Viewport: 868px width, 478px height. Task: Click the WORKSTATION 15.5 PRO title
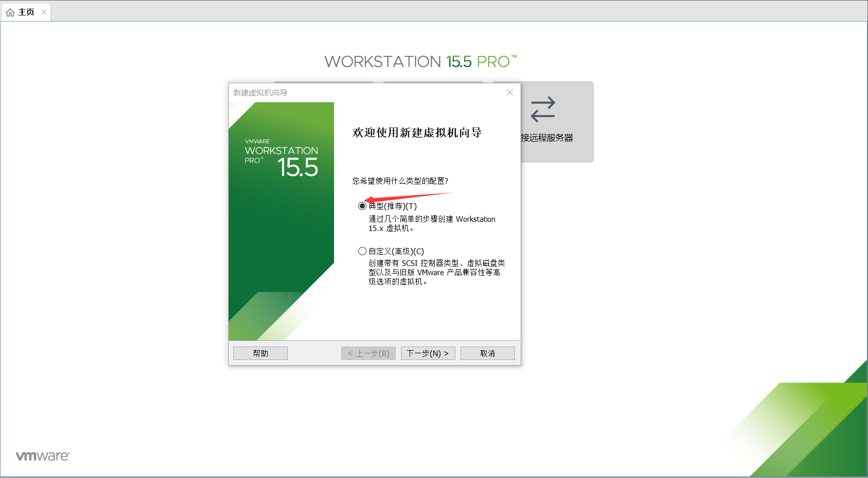pyautogui.click(x=420, y=62)
